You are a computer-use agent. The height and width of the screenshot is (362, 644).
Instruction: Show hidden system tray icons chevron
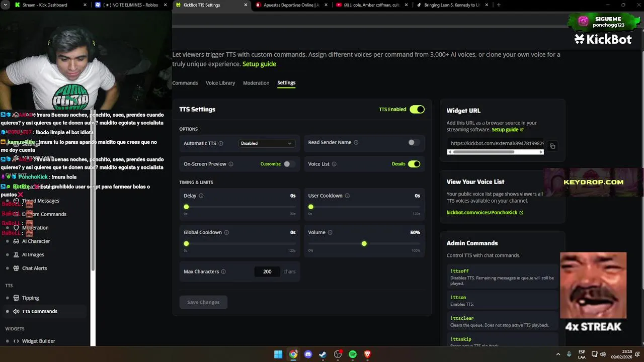[x=558, y=354]
